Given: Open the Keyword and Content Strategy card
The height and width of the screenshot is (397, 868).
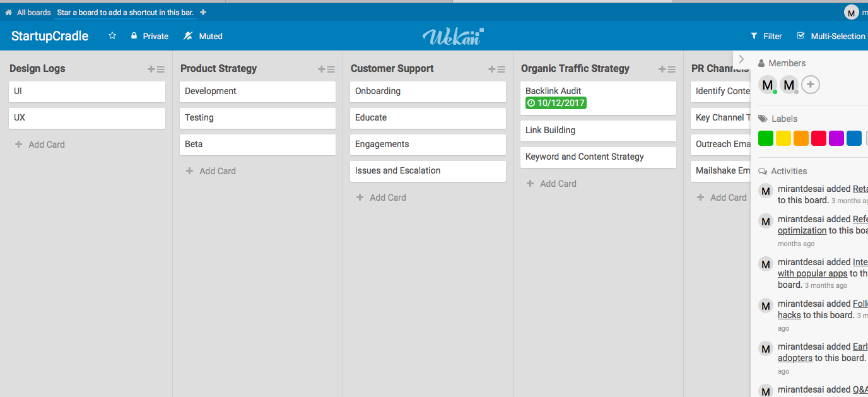Looking at the screenshot, I should pyautogui.click(x=598, y=157).
